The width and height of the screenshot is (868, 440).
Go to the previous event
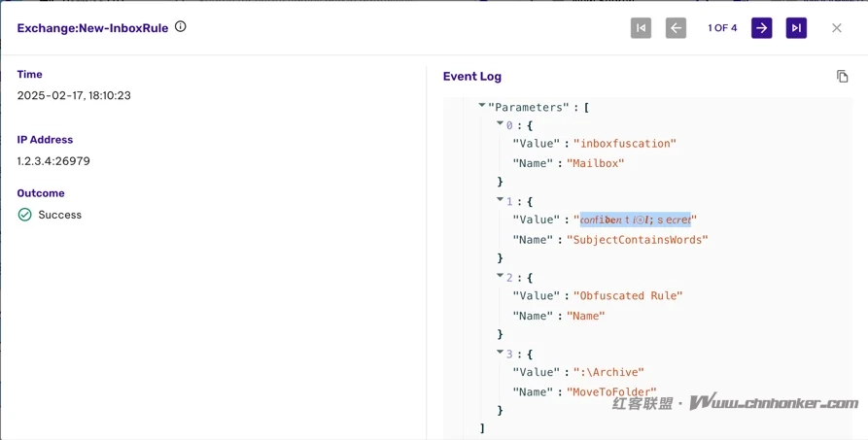pyautogui.click(x=676, y=28)
